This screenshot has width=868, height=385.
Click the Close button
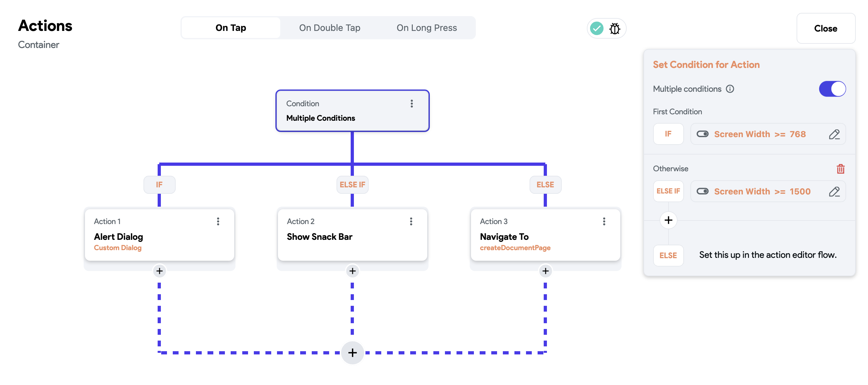tap(826, 29)
